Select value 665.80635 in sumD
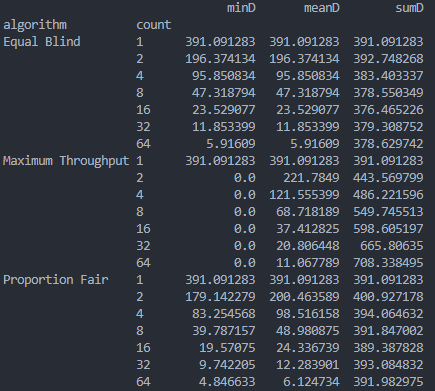Screen dimensions: 435x391 click(x=392, y=246)
